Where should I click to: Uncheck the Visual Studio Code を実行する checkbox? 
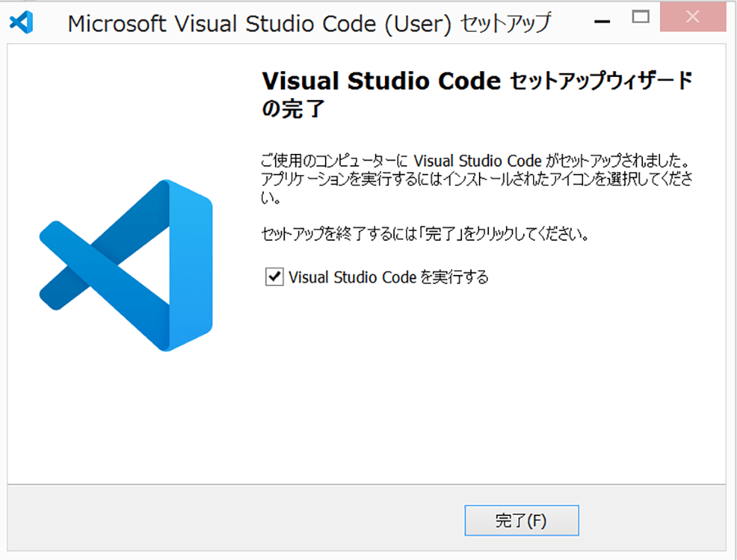[274, 277]
